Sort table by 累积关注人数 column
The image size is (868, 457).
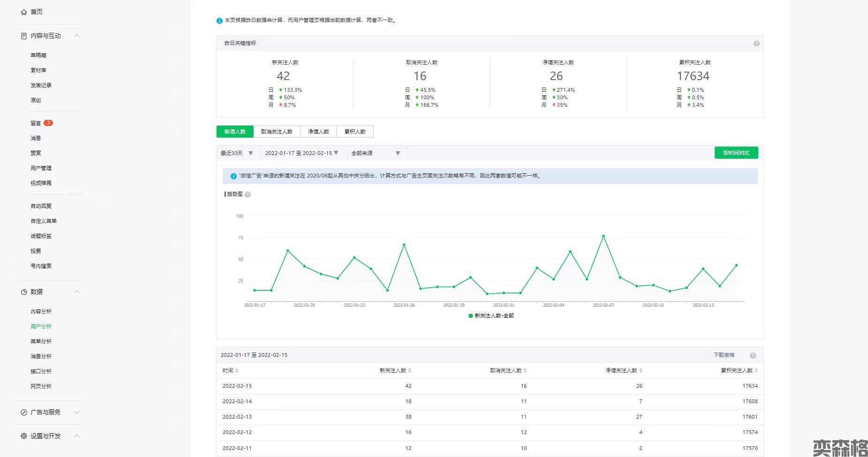click(739, 370)
